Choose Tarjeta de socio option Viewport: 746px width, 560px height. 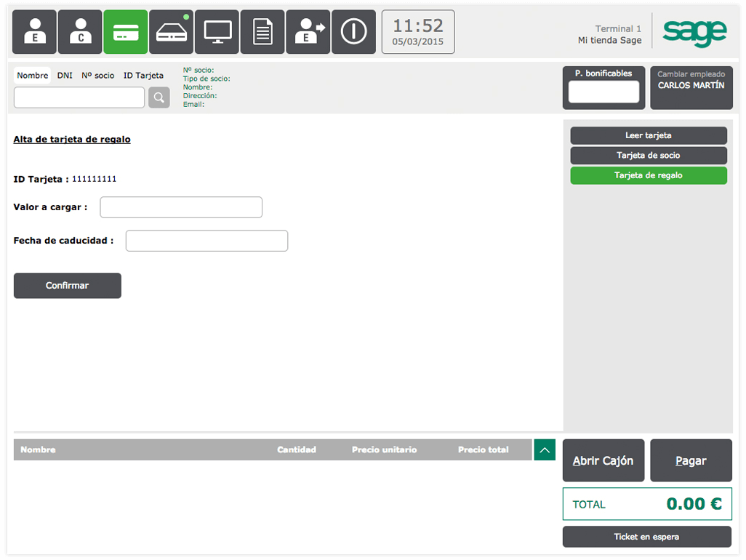649,155
